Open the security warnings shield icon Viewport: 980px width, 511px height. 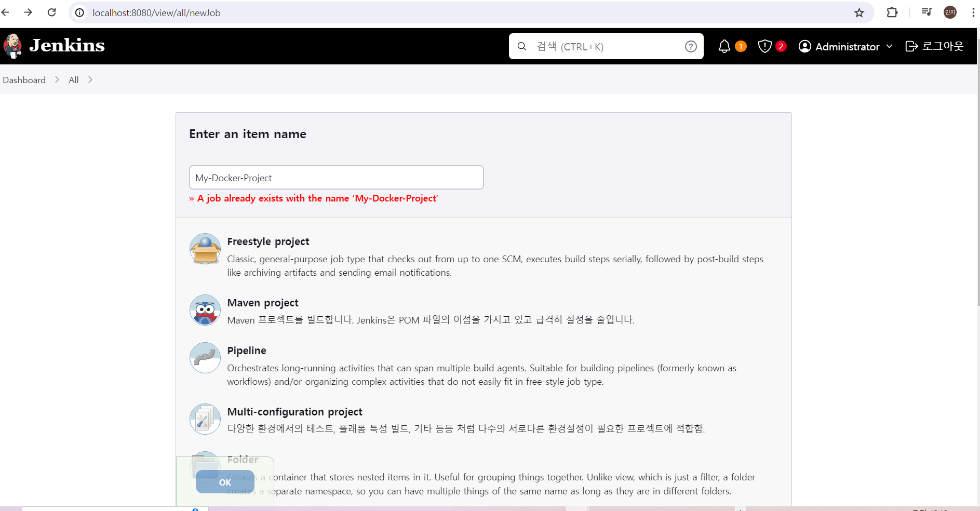(764, 46)
